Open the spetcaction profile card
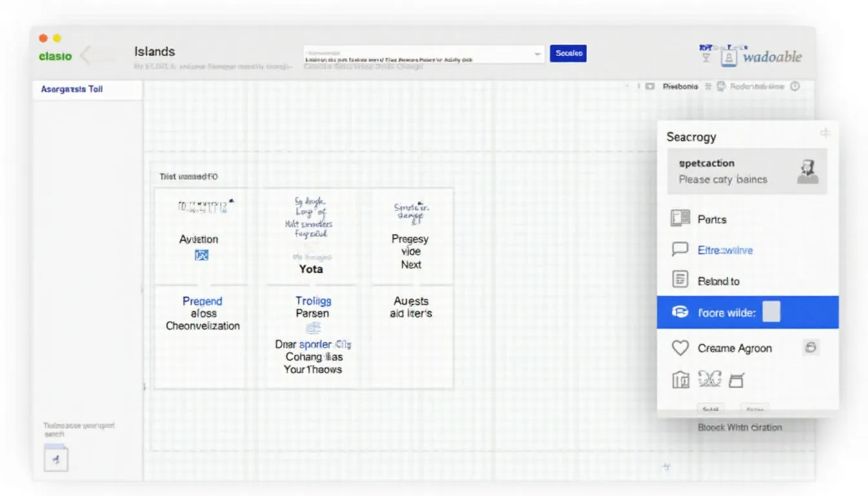868x496 pixels. [747, 171]
